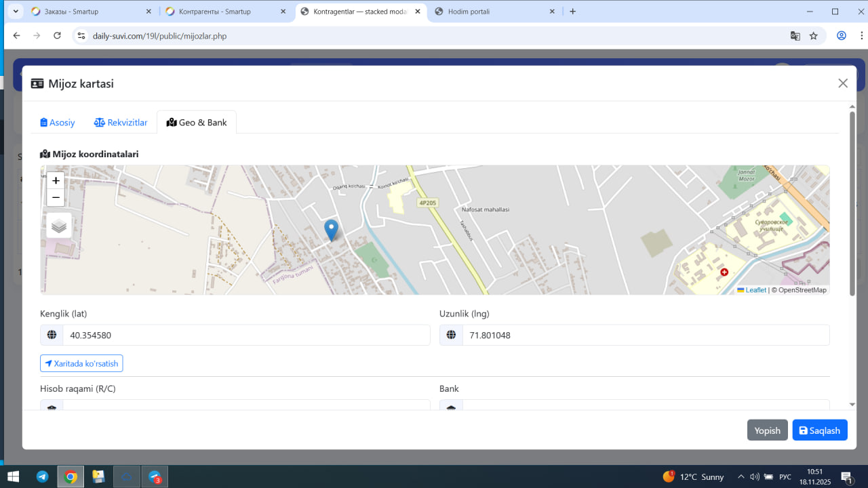Switch to the Rekvizitlar tab
Screen dimensions: 868x488
[121, 123]
